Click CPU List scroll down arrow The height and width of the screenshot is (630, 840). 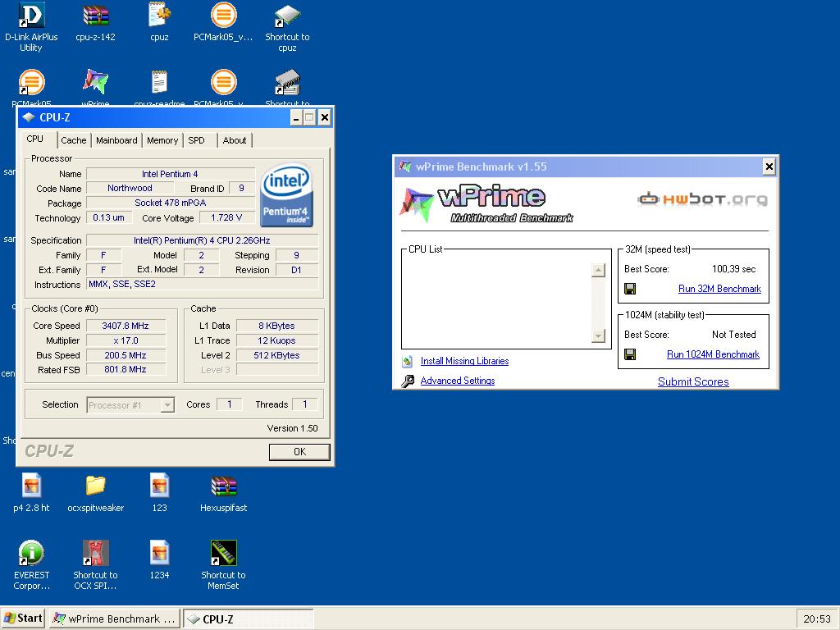tap(598, 336)
